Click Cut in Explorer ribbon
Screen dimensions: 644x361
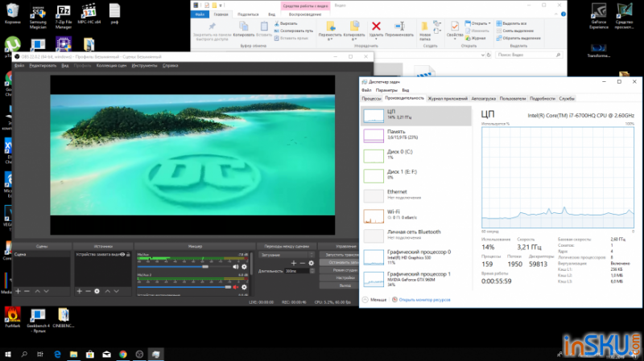pyautogui.click(x=286, y=23)
